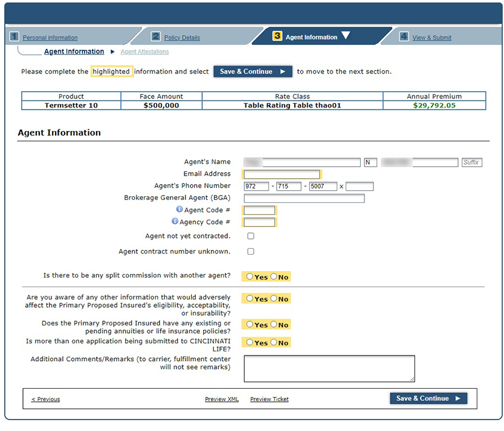The image size is (504, 431).
Task: Go back using the Previous link
Action: point(45,399)
